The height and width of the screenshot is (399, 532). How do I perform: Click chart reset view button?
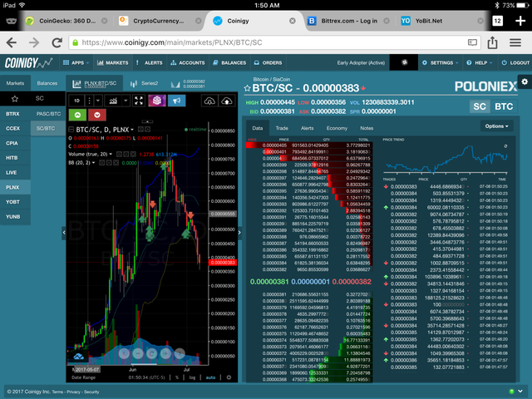click(x=151, y=353)
